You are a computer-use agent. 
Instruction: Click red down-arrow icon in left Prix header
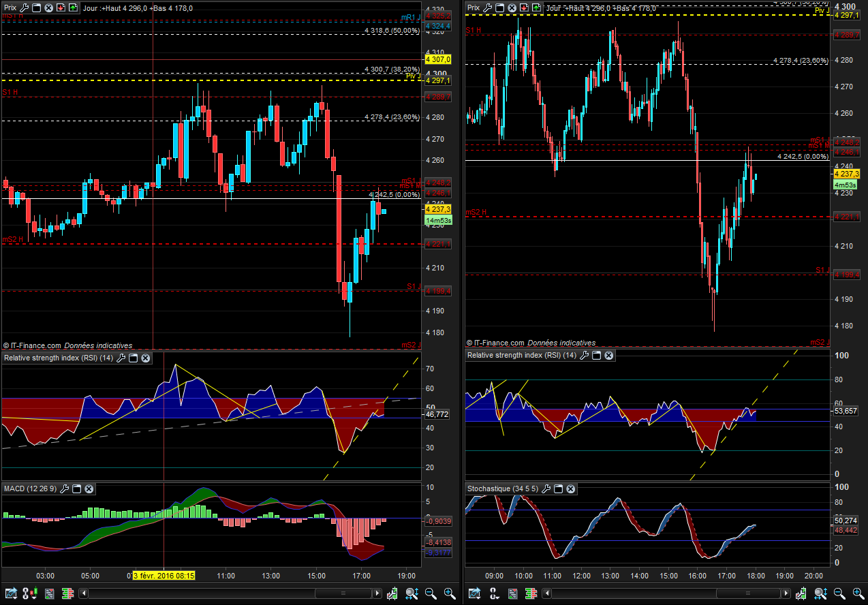point(61,8)
